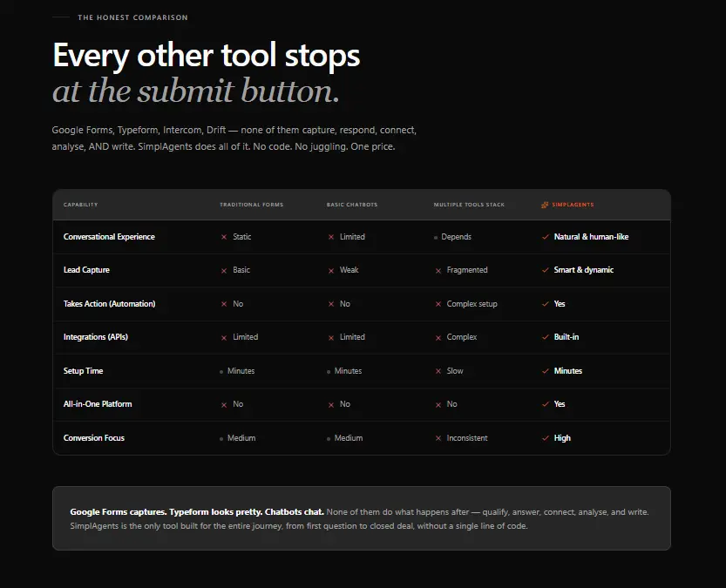Screen dimensions: 726x588
Task: Click the Complex setup cell text
Action: pos(472,304)
